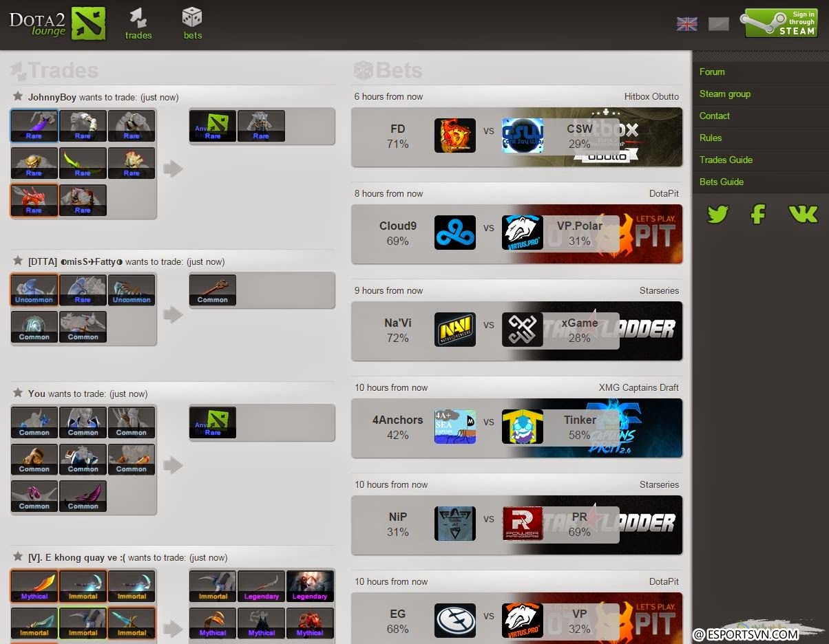The height and width of the screenshot is (644, 829).
Task: Star the 'You wants to trade' listing
Action: [x=18, y=393]
